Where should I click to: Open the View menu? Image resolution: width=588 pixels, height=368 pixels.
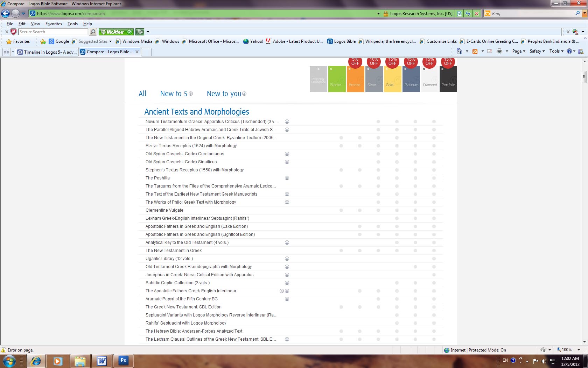[35, 24]
